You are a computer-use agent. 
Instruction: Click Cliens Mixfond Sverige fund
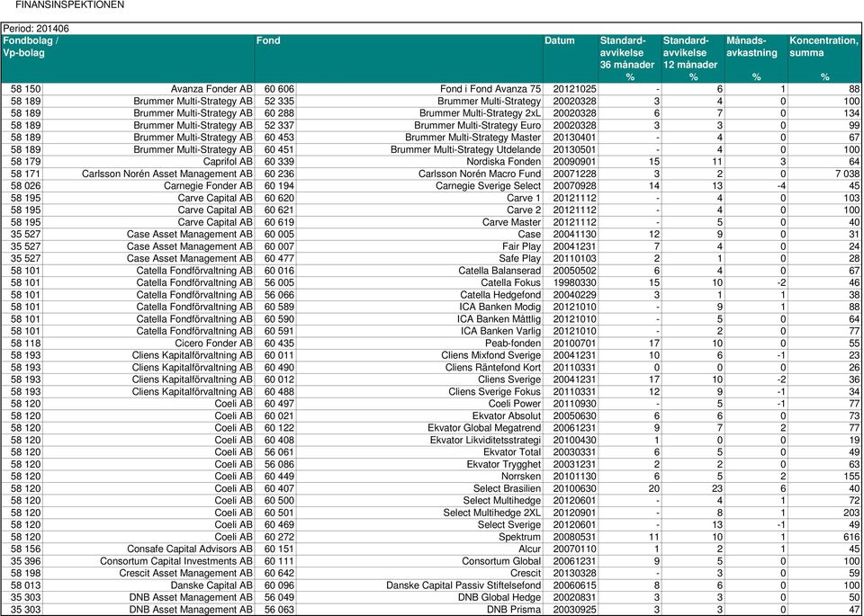click(x=491, y=355)
